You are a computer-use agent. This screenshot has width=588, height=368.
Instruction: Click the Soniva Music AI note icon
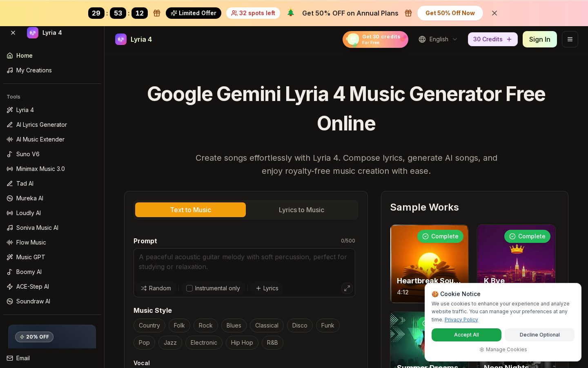[10, 228]
